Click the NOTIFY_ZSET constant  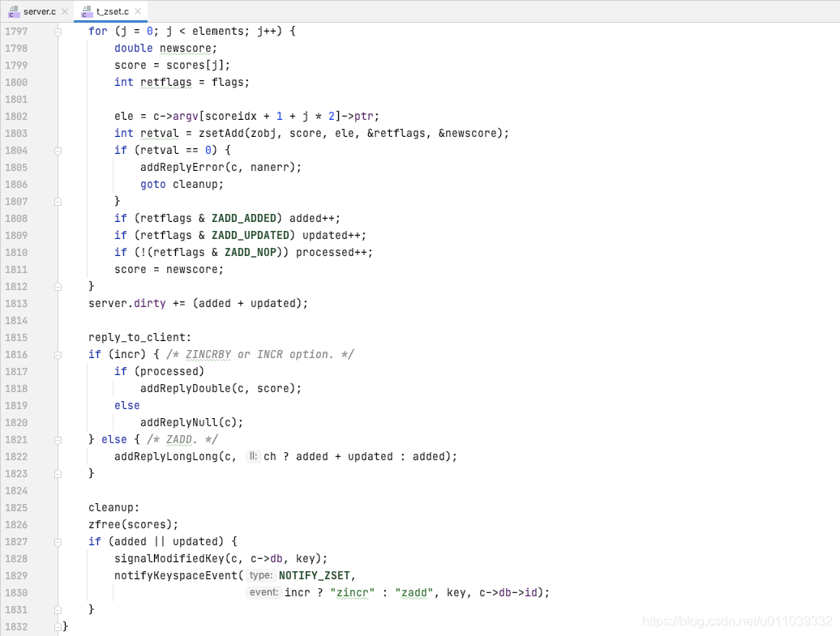point(315,575)
